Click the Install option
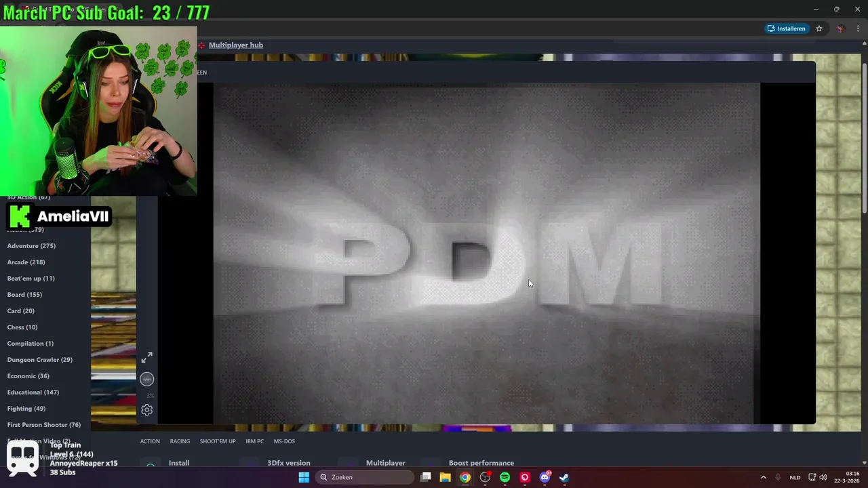The image size is (868, 488). [179, 463]
